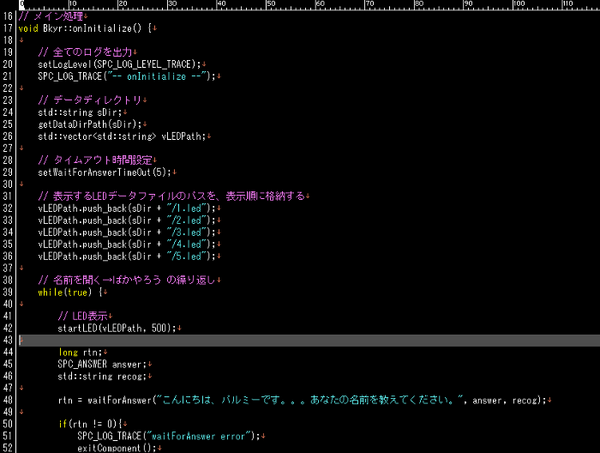The height and width of the screenshot is (453, 600).
Task: Click line number 17 in the gutter
Action: tap(8, 27)
